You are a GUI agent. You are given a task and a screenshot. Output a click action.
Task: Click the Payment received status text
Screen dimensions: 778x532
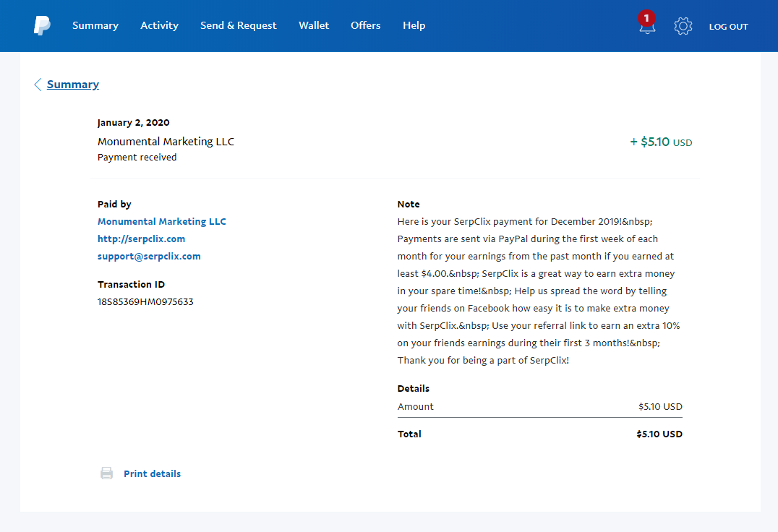[137, 157]
